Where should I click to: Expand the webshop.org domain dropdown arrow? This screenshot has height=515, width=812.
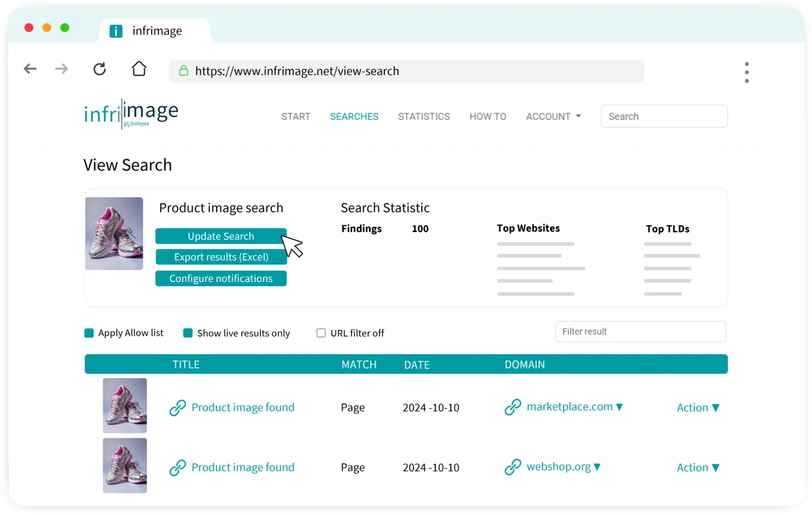point(597,467)
